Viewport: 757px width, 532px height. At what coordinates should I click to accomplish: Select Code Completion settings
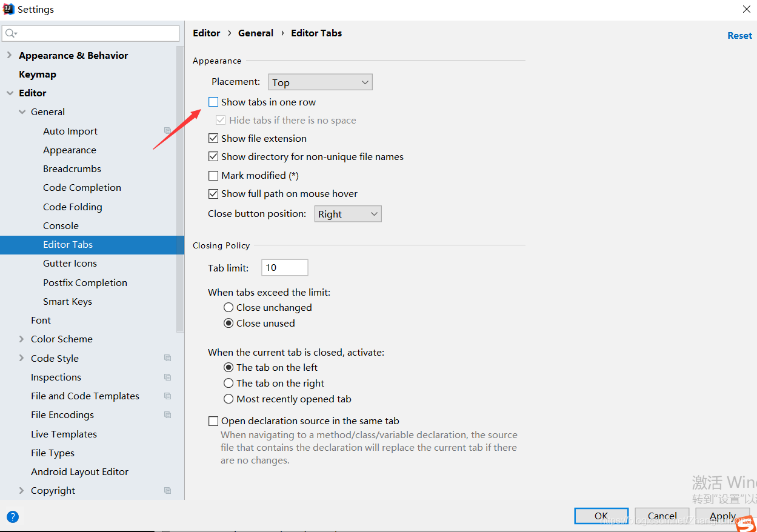(82, 187)
